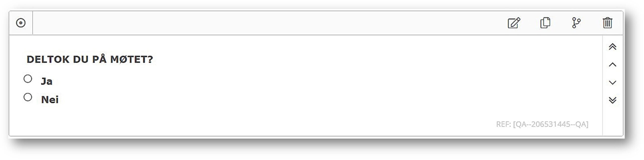The image size is (644, 160).
Task: Click blank space left of the REF code
Action: [x=252, y=124]
